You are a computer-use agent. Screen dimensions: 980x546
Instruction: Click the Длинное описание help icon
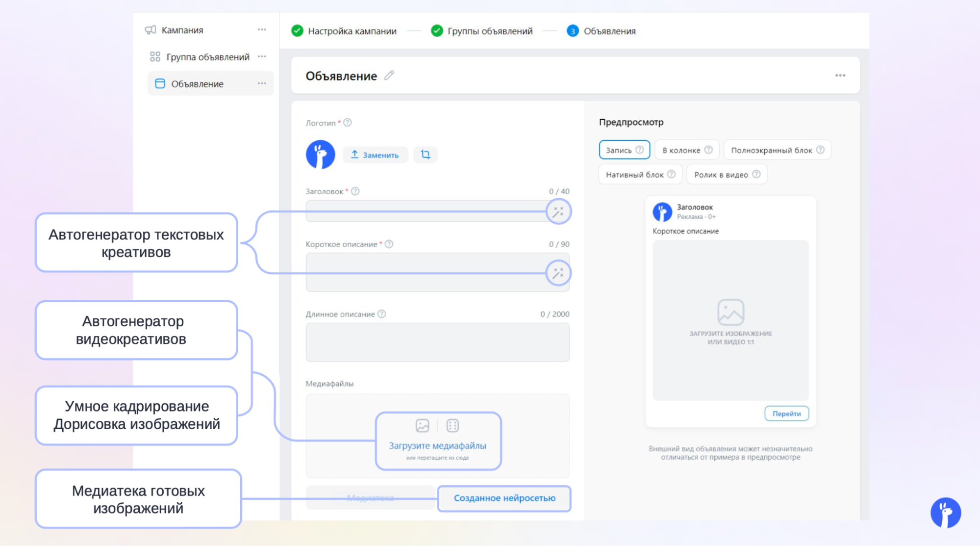382,314
